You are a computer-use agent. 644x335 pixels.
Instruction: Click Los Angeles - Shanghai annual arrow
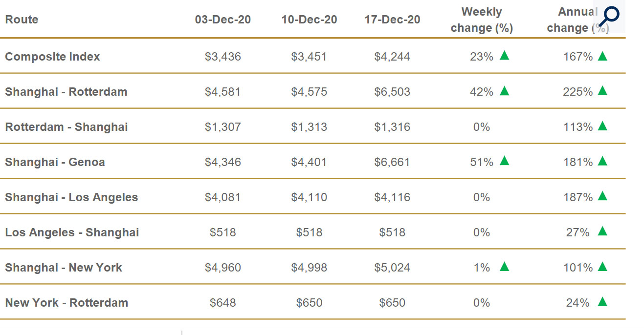coord(602,231)
